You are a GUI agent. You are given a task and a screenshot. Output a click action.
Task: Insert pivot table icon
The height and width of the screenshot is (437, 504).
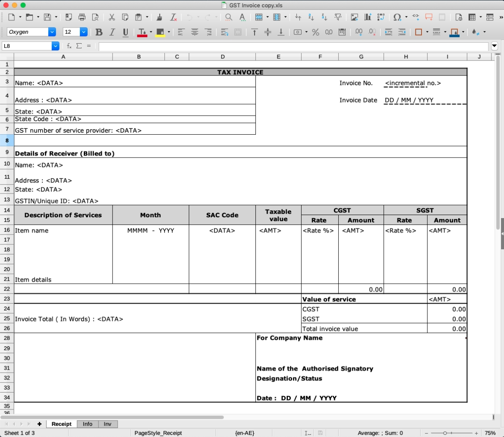point(381,17)
